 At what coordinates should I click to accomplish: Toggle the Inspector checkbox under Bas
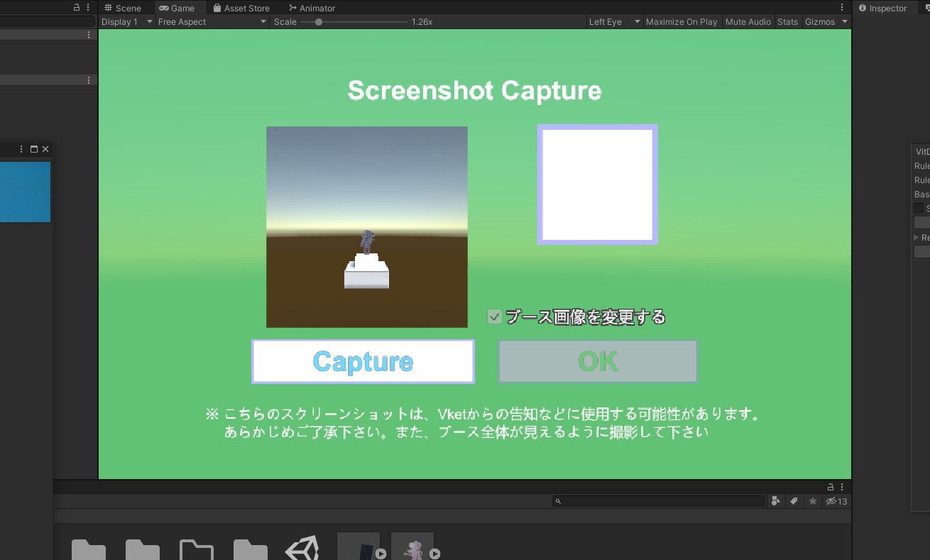919,208
